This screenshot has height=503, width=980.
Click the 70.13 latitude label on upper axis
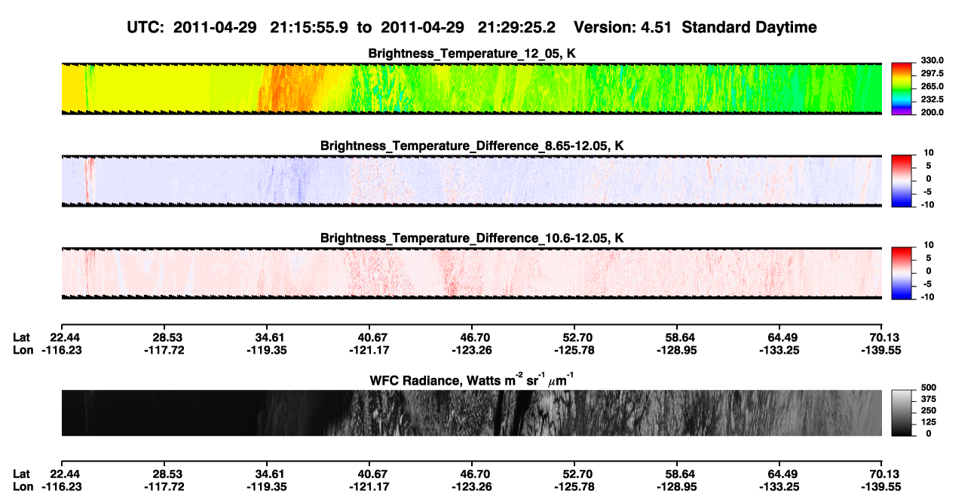[881, 338]
